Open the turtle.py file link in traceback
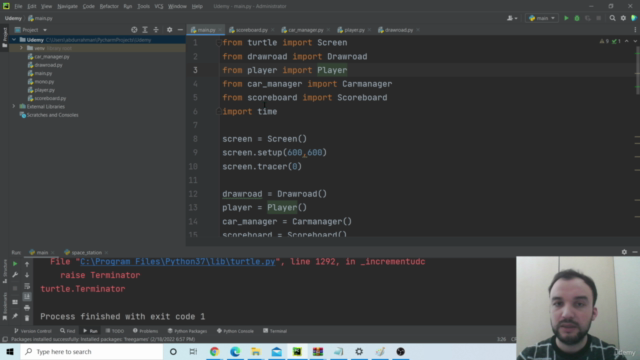Screen dimensions: 640x360 pyautogui.click(x=178, y=262)
